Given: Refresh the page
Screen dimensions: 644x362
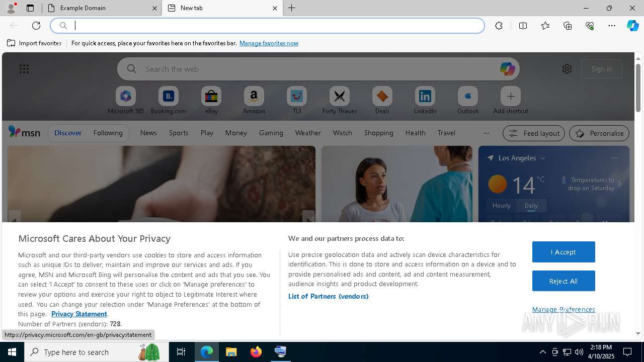Looking at the screenshot, I should (x=36, y=26).
